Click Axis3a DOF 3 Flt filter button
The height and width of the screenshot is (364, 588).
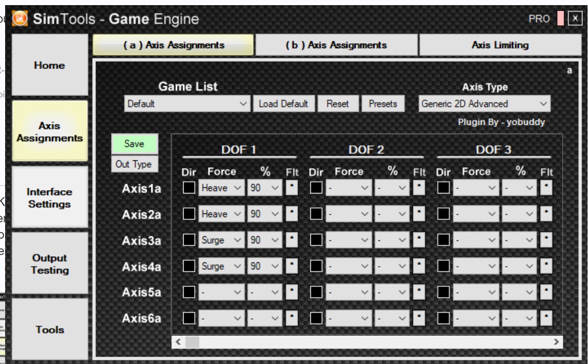(x=547, y=240)
